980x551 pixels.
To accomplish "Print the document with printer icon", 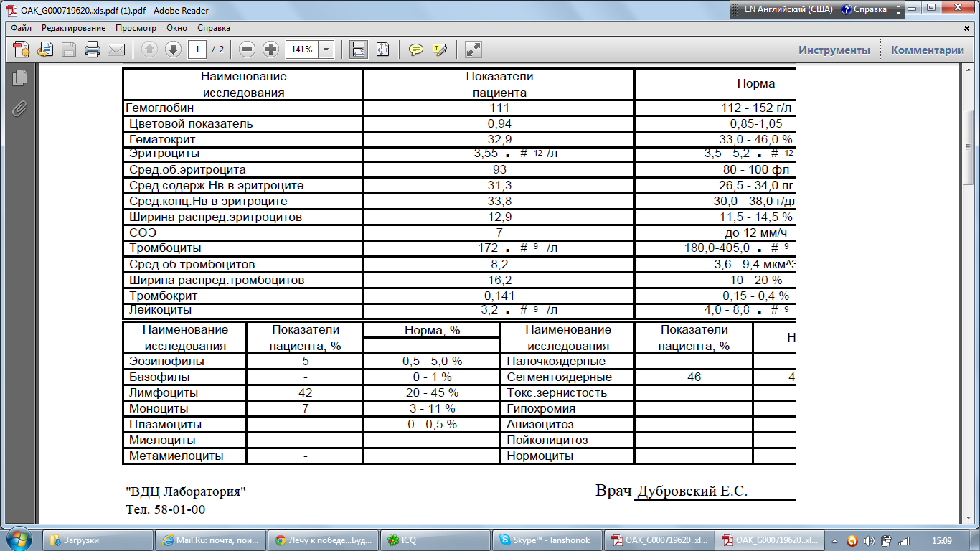I will click(93, 50).
